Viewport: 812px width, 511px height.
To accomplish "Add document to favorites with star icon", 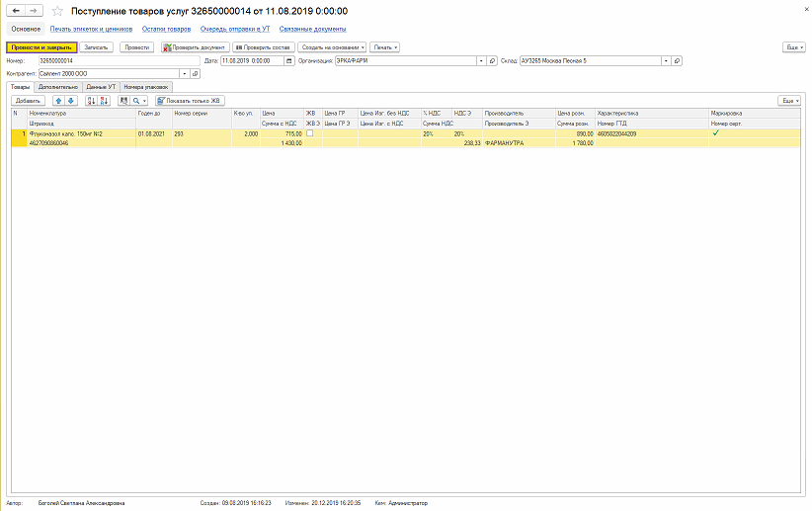I will [x=57, y=11].
